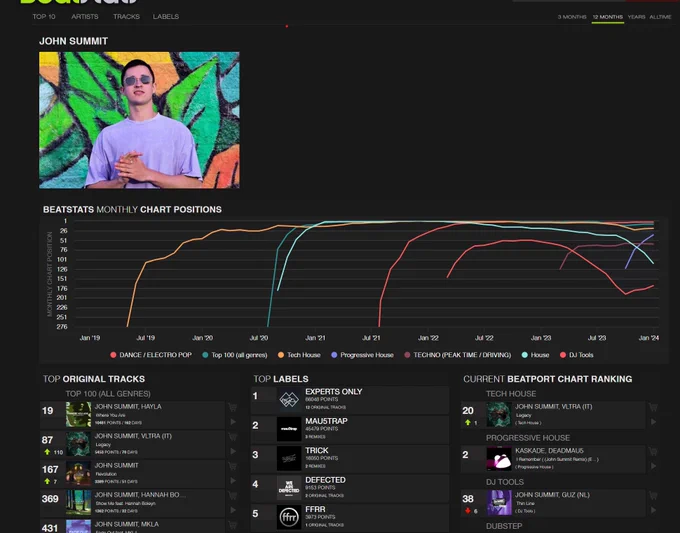680x533 pixels.
Task: Open 'Show Me' forest cover artwork
Action: [78, 503]
